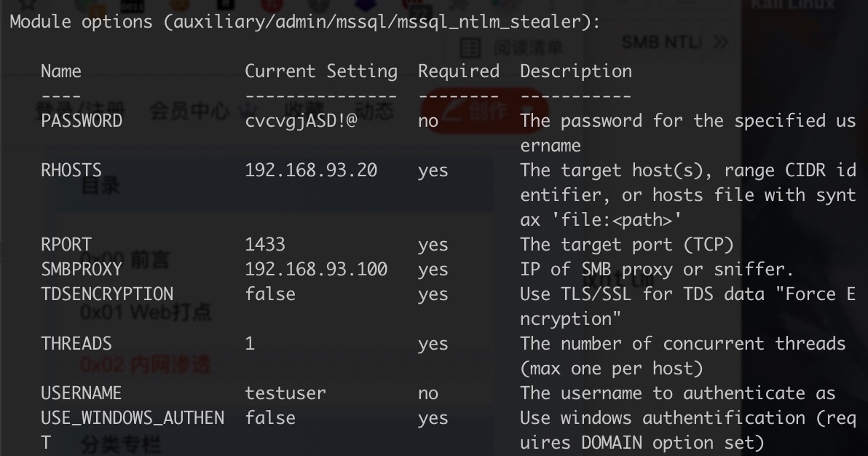Jump to the 0x01 Web打点 section
Viewport: 868px width, 456px height.
click(145, 312)
